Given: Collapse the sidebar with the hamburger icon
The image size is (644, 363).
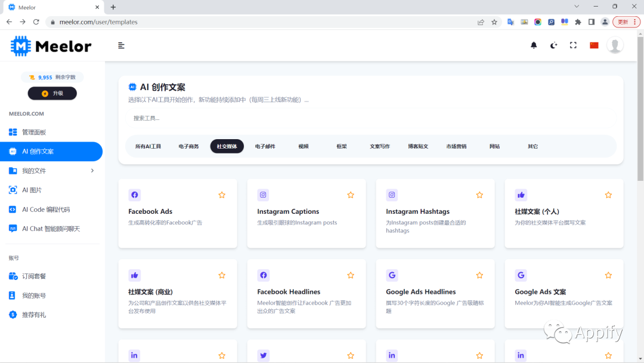Looking at the screenshot, I should point(121,45).
